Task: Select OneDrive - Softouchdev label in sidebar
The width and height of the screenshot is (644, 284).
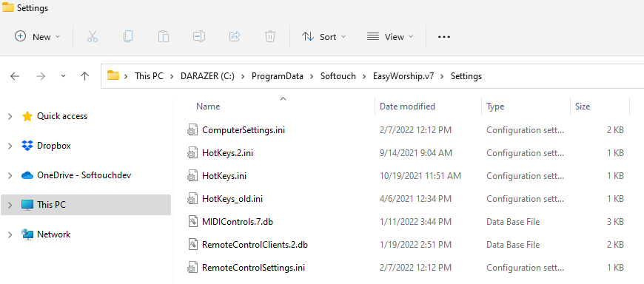Action: coord(84,175)
